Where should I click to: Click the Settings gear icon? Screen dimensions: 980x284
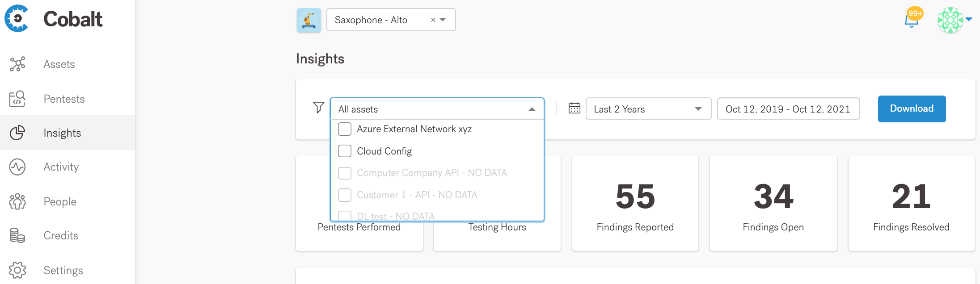point(17,270)
